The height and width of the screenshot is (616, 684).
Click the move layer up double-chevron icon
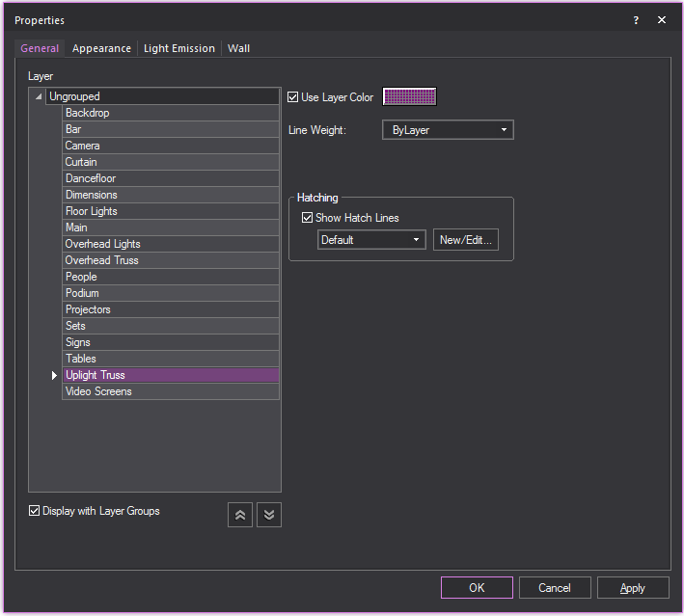pos(240,515)
